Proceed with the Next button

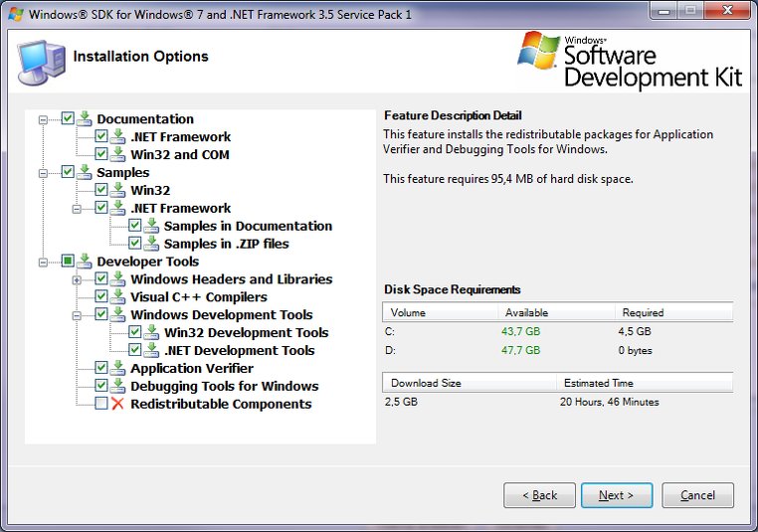tap(617, 495)
